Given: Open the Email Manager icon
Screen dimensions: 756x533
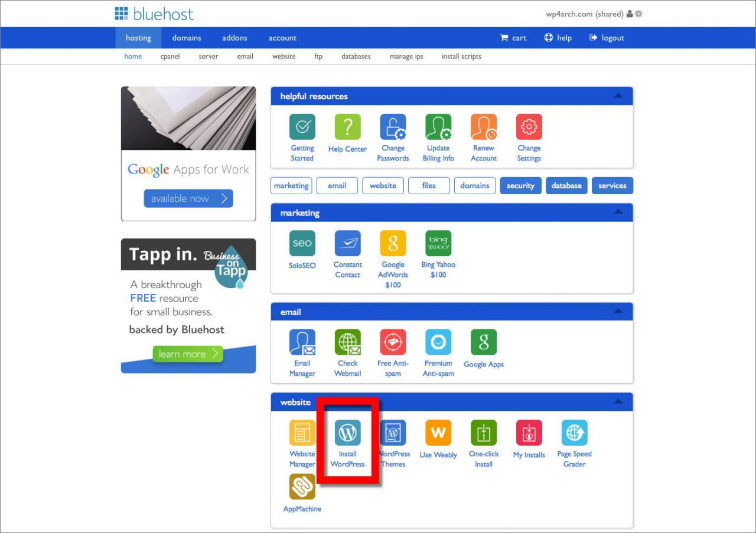Looking at the screenshot, I should point(302,342).
